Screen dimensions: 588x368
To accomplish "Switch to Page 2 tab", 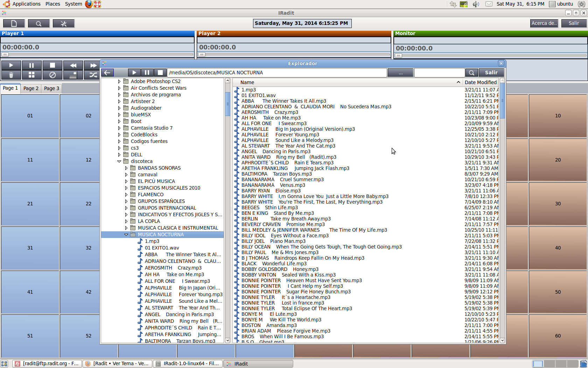I will point(31,88).
